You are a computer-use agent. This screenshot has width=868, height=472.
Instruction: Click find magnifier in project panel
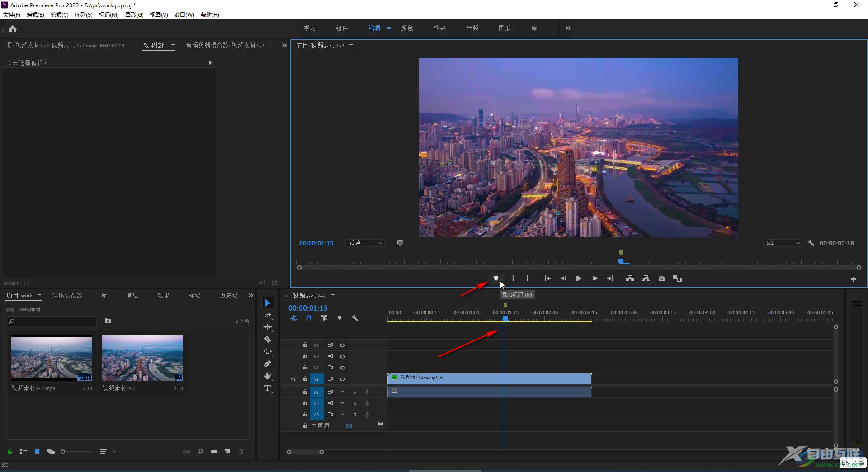tap(200, 452)
